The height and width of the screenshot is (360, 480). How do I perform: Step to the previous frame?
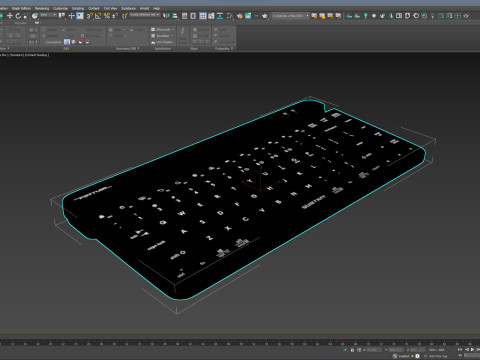(467, 349)
